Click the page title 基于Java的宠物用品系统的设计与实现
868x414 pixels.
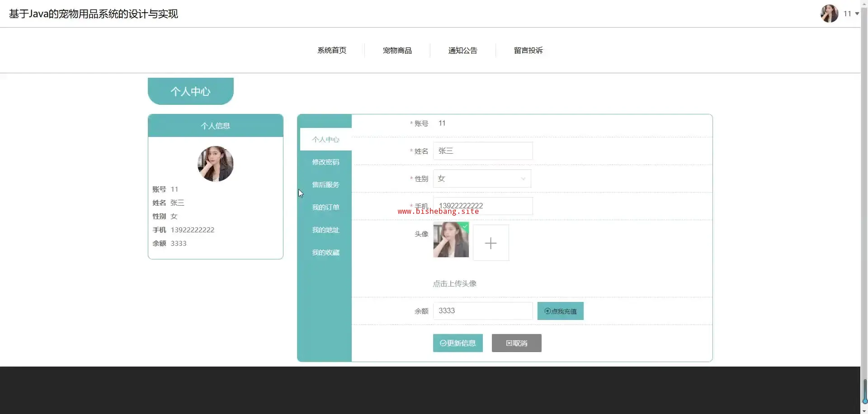tap(94, 14)
